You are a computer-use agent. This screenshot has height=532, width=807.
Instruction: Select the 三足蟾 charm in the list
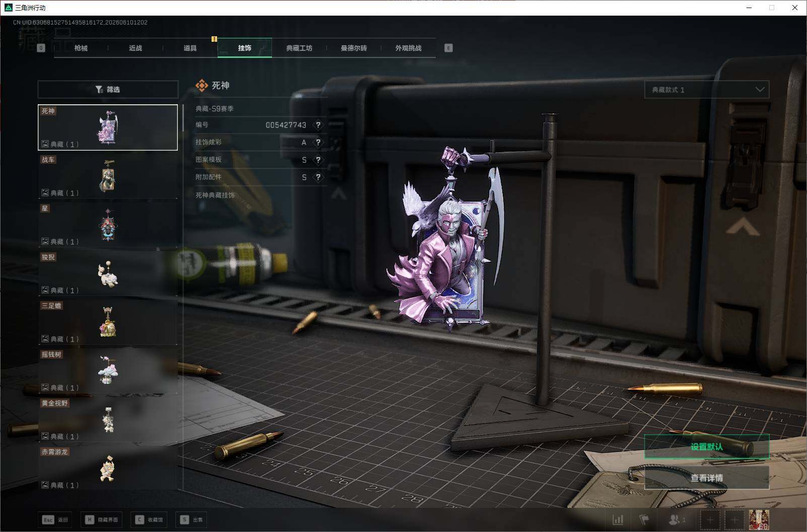tap(108, 322)
